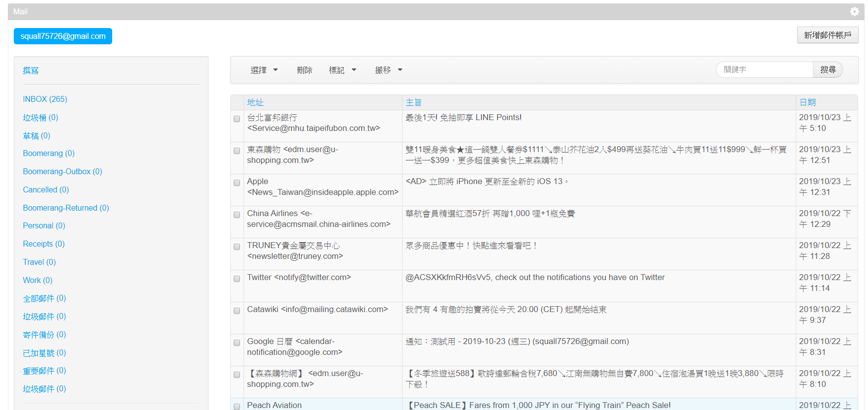Open the 冬季旅遊588 email subject
Image resolution: width=868 pixels, height=410 pixels.
[x=595, y=378]
